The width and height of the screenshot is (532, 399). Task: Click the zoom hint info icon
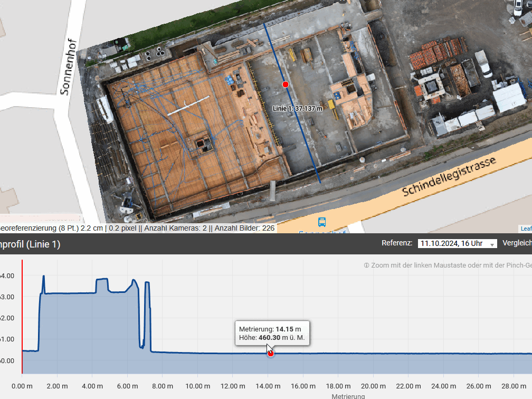point(366,265)
